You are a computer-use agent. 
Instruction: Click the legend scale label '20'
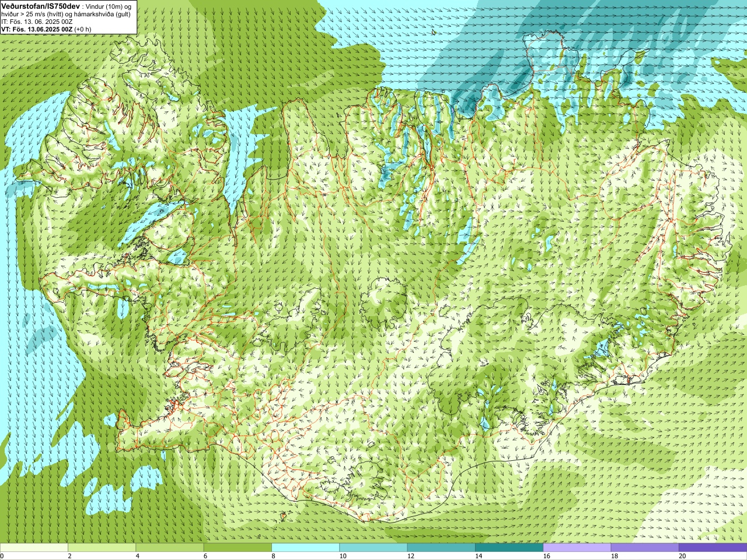tap(683, 556)
